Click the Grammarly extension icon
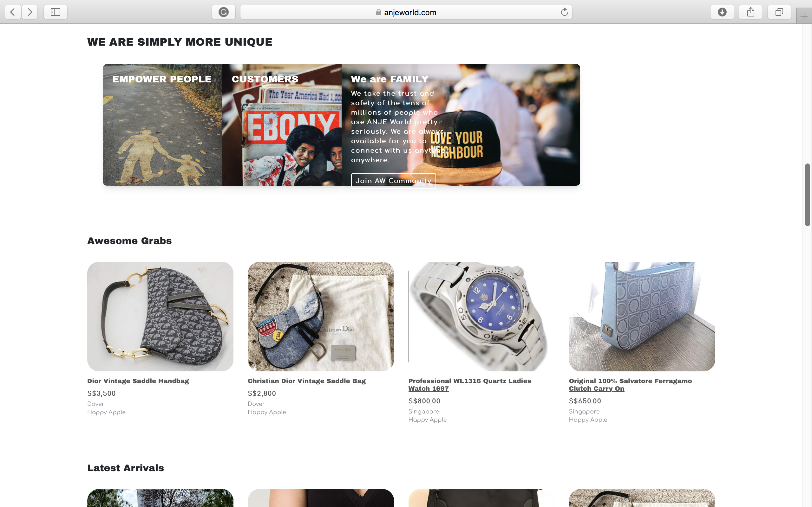 (224, 12)
